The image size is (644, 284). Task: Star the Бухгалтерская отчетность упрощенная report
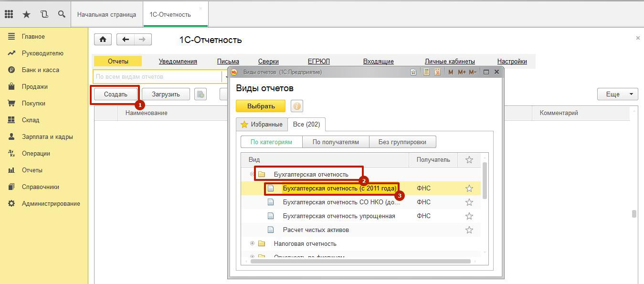click(469, 216)
